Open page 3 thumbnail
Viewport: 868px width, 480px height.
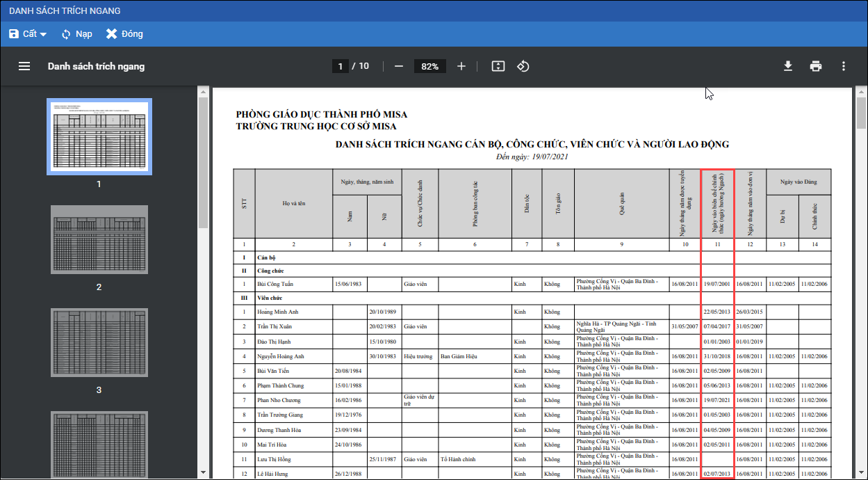[x=99, y=342]
